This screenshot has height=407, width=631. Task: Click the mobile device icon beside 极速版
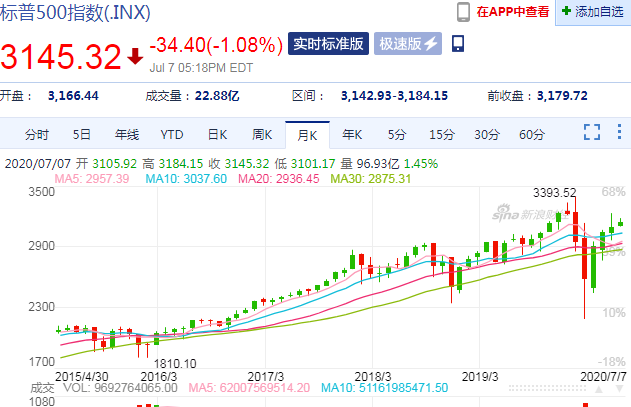pos(458,43)
